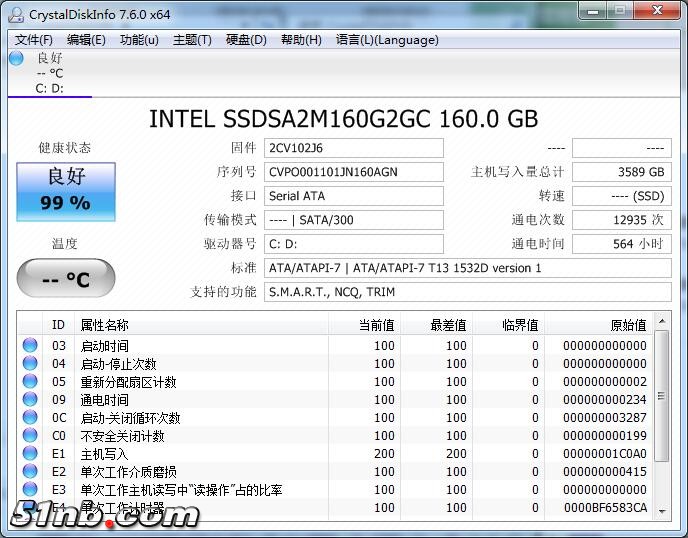Screen dimensions: 688x538
Task: Open the 语言(L)(Language) menu
Action: pyautogui.click(x=387, y=40)
